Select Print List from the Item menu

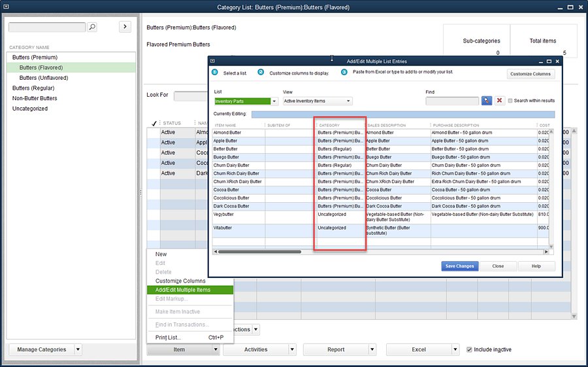(x=169, y=338)
